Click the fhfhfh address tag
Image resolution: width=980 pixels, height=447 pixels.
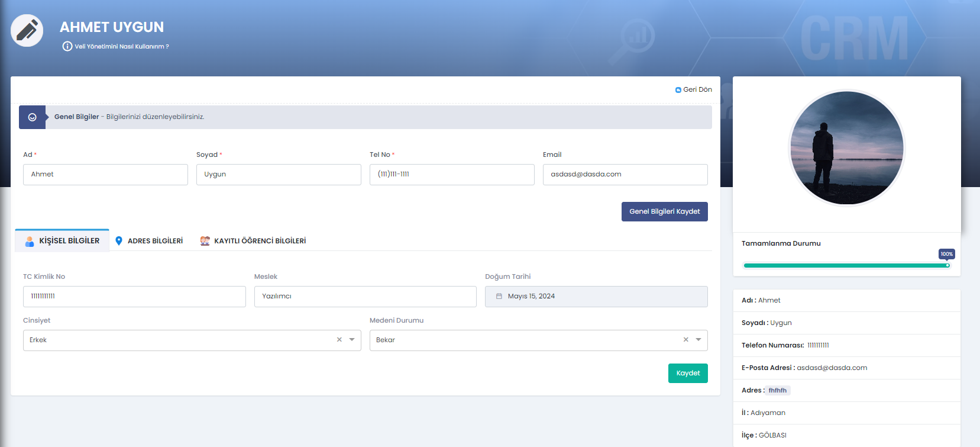[778, 391]
